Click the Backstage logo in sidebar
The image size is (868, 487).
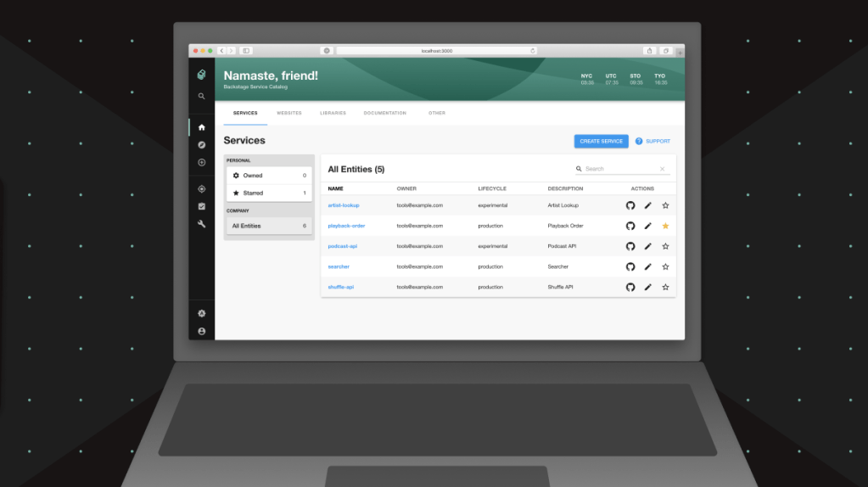coord(201,75)
